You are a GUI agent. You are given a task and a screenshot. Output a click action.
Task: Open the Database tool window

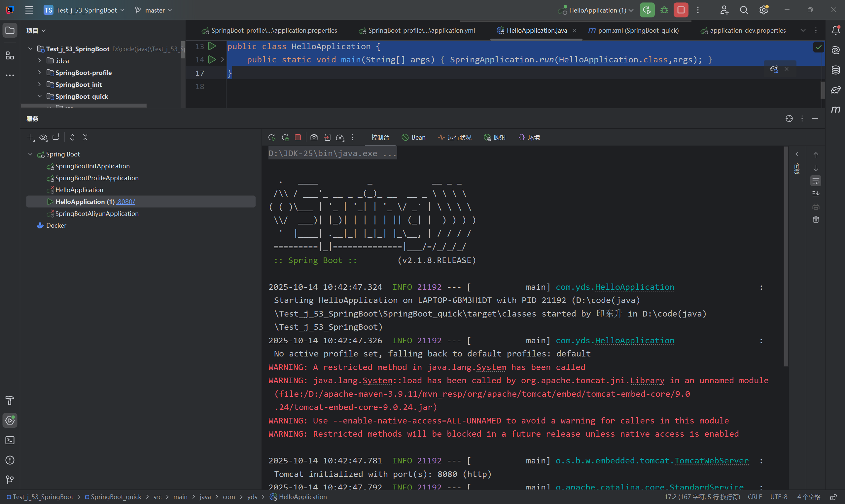(x=836, y=70)
